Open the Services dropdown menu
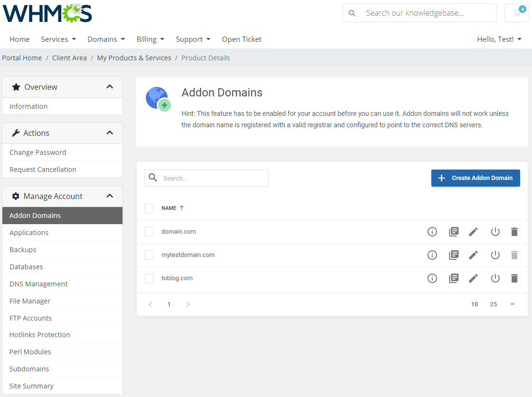 58,39
